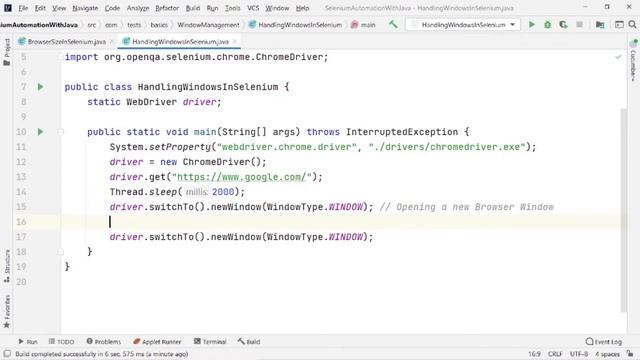Open the Edit menu

coord(40,8)
